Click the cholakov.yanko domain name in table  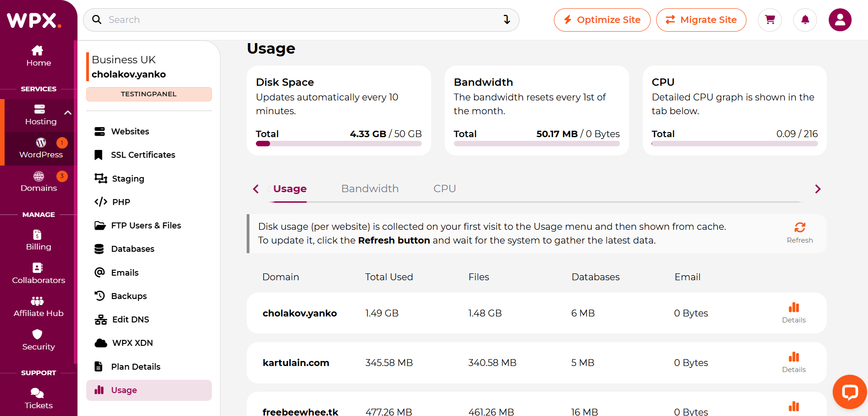pos(299,313)
